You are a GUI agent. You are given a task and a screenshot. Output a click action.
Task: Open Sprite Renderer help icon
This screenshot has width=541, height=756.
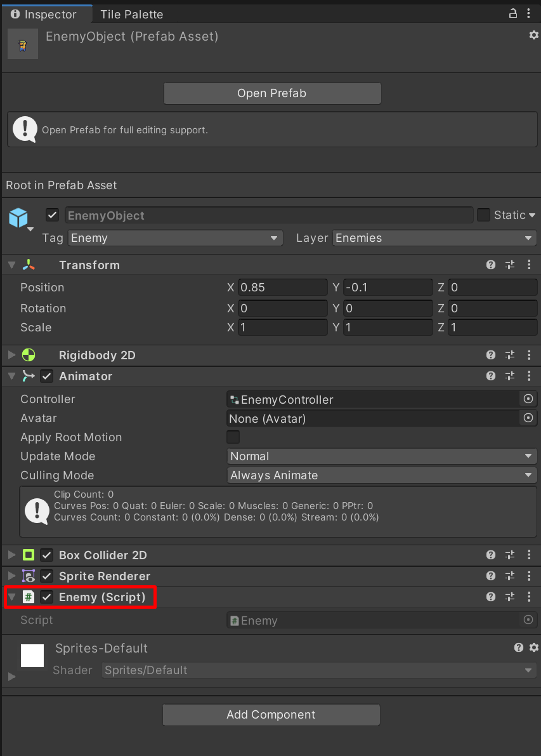pos(491,576)
